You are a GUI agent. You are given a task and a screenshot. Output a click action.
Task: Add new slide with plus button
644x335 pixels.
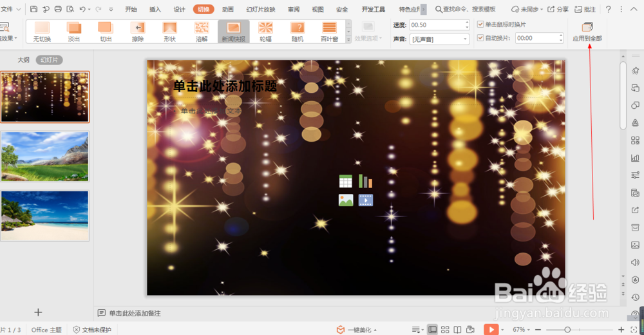click(38, 312)
